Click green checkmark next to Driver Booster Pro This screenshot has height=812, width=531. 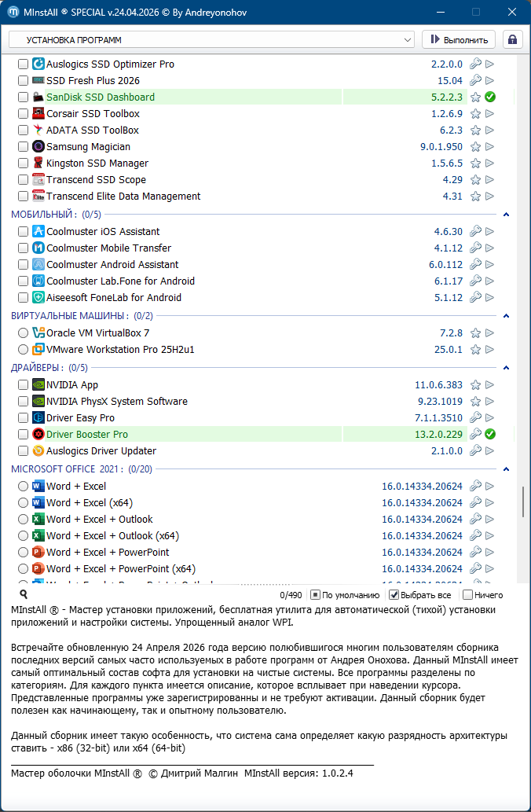(x=490, y=435)
